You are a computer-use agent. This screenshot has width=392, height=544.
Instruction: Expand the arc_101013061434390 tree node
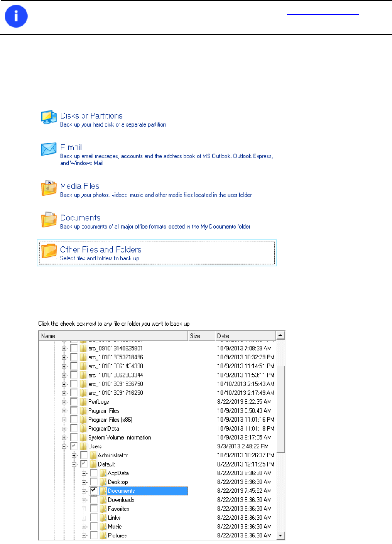point(64,366)
